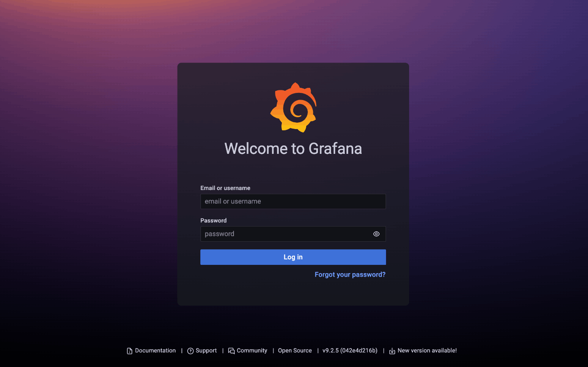588x367 pixels.
Task: Click the blue Log in button
Action: (293, 257)
